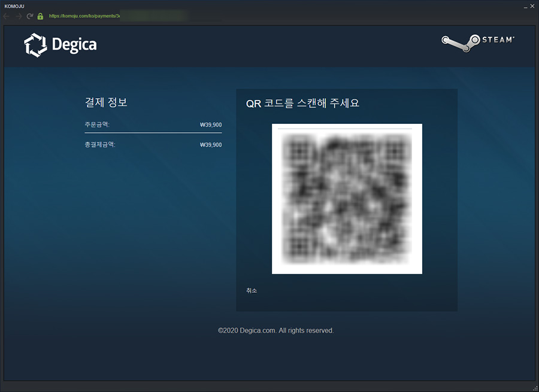Screen dimensions: 539x392
Task: Click the ©2020 Degica.com copyright text
Action: (275, 330)
